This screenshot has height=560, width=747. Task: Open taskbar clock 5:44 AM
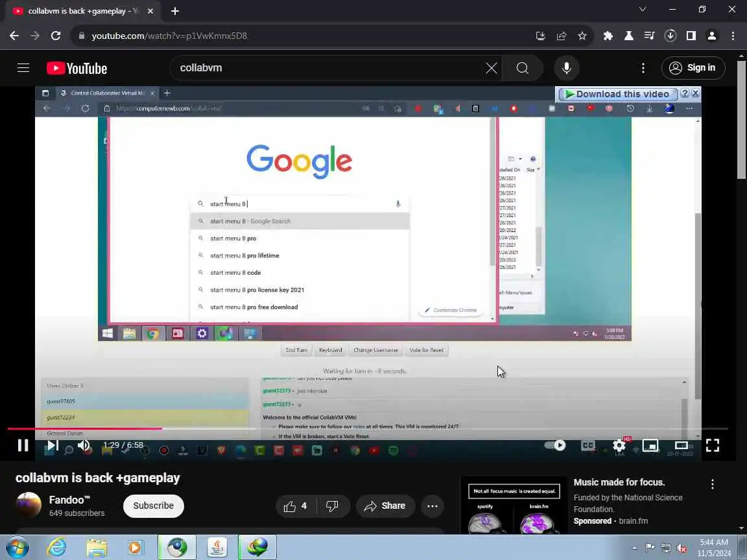point(714,548)
